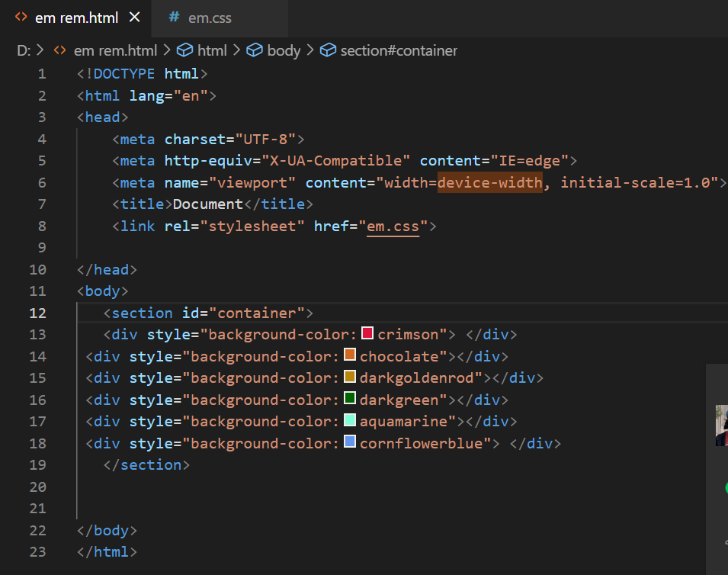The image size is (728, 575).
Task: Click line number 12 in the gutter
Action: click(37, 313)
